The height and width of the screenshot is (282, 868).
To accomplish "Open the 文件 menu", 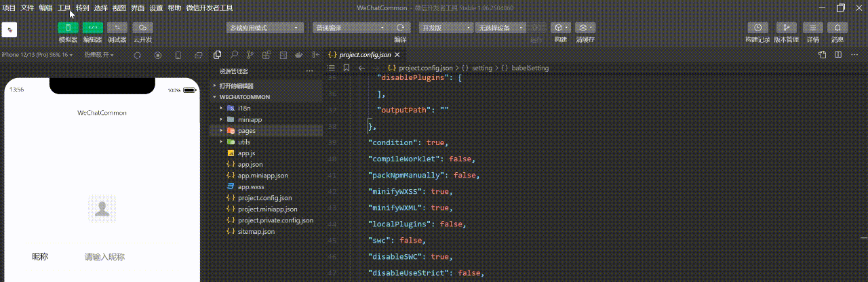I will point(27,7).
